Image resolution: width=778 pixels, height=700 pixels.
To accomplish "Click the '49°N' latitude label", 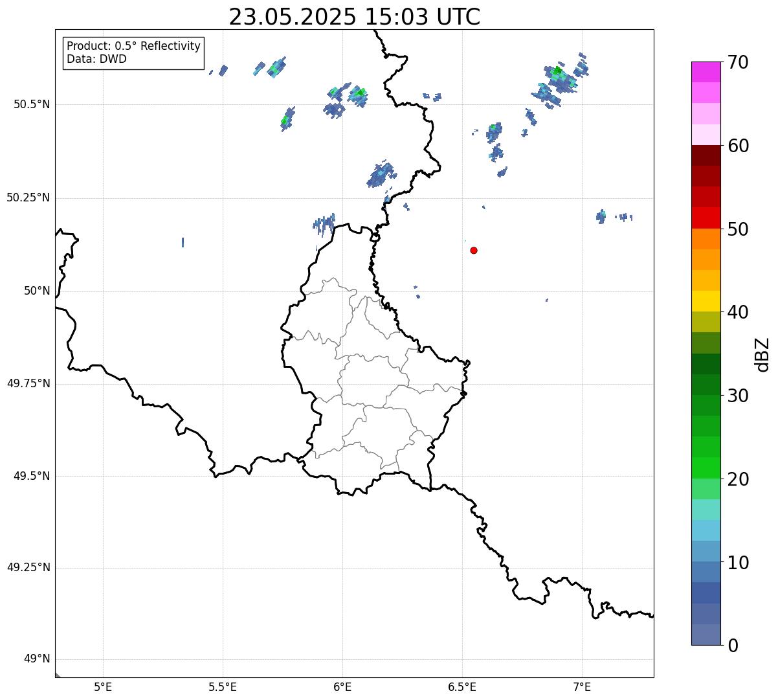I will click(37, 659).
